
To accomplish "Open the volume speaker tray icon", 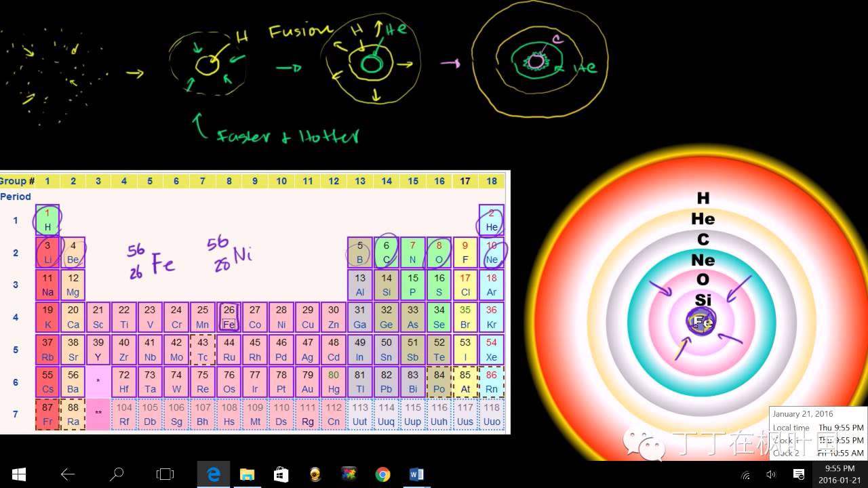I will (x=771, y=474).
